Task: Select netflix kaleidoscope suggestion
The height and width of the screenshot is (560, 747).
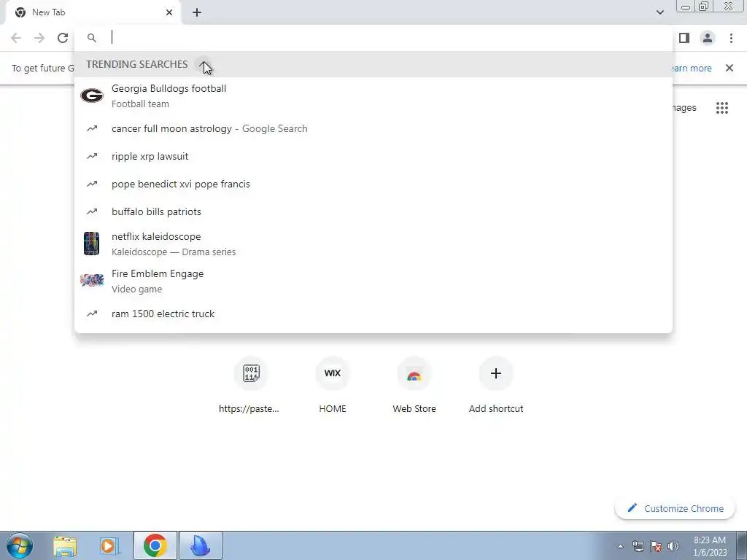Action: point(373,244)
